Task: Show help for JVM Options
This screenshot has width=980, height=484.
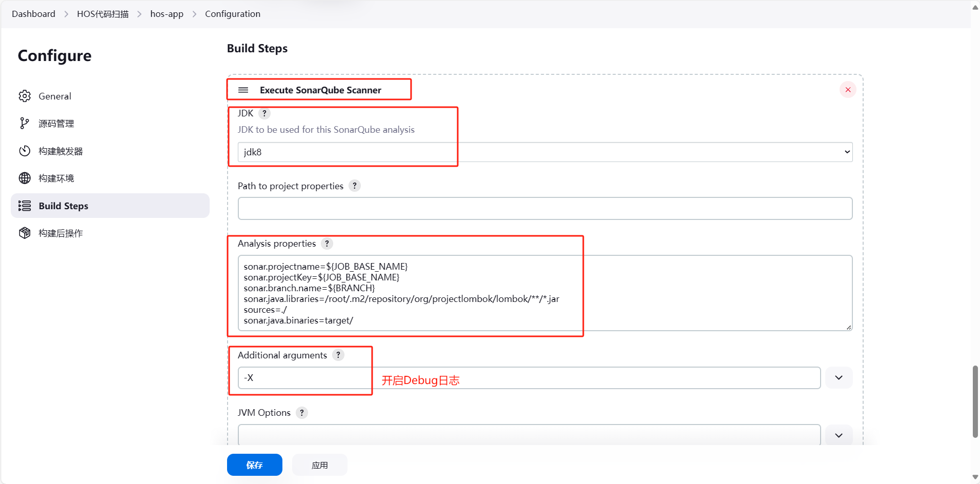Action: coord(302,413)
